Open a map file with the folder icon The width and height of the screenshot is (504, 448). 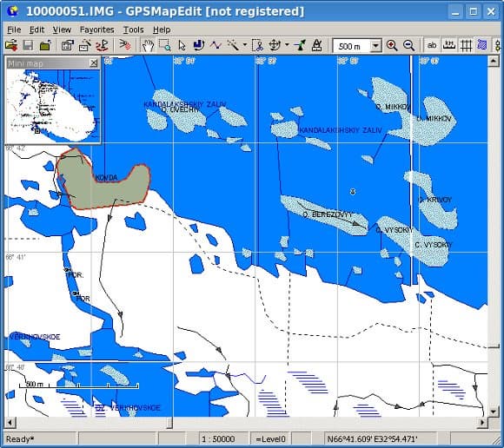pyautogui.click(x=11, y=46)
